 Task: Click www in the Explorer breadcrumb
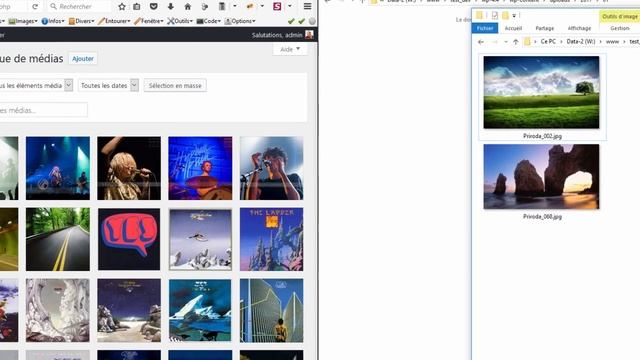pos(612,42)
